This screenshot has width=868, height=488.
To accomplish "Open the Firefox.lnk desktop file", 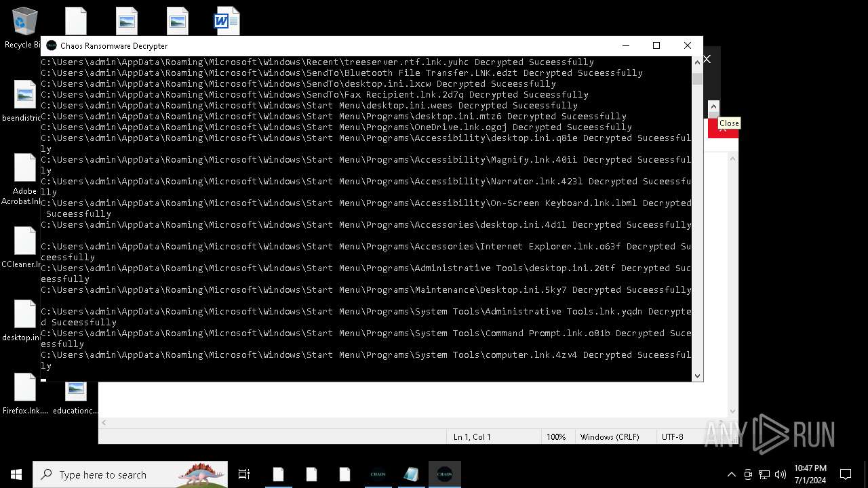I will [25, 394].
